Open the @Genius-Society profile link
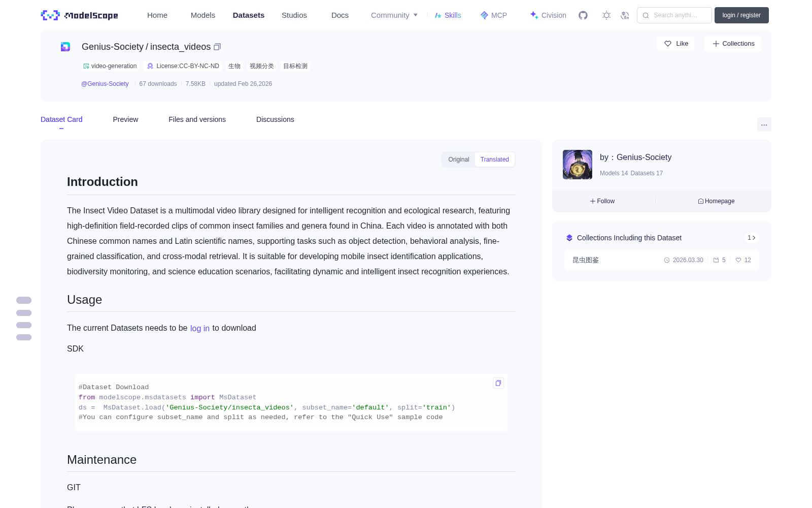This screenshot has width=812, height=508. [x=105, y=84]
